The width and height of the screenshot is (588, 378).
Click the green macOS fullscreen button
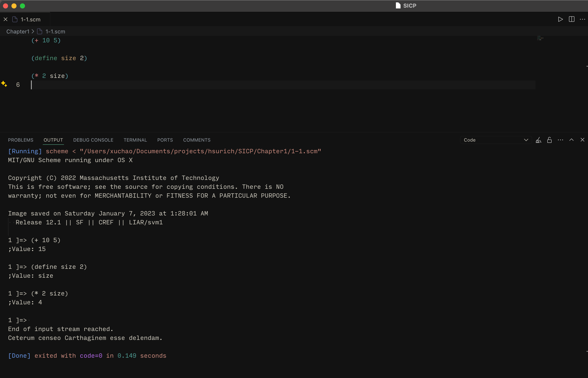pyautogui.click(x=22, y=6)
